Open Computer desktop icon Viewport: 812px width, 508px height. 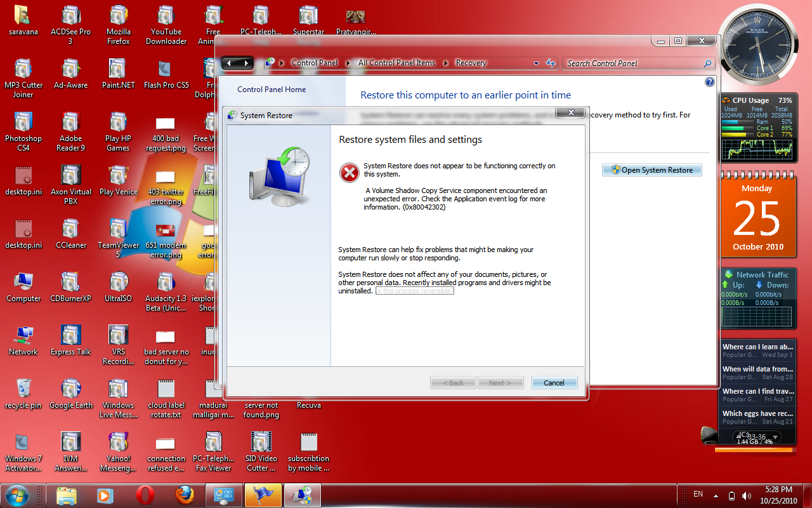click(x=23, y=287)
